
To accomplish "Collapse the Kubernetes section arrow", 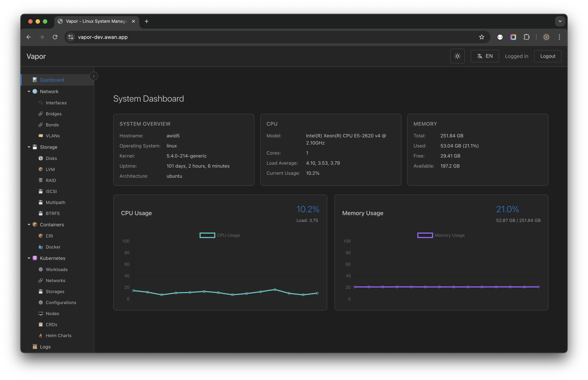I will coord(29,258).
